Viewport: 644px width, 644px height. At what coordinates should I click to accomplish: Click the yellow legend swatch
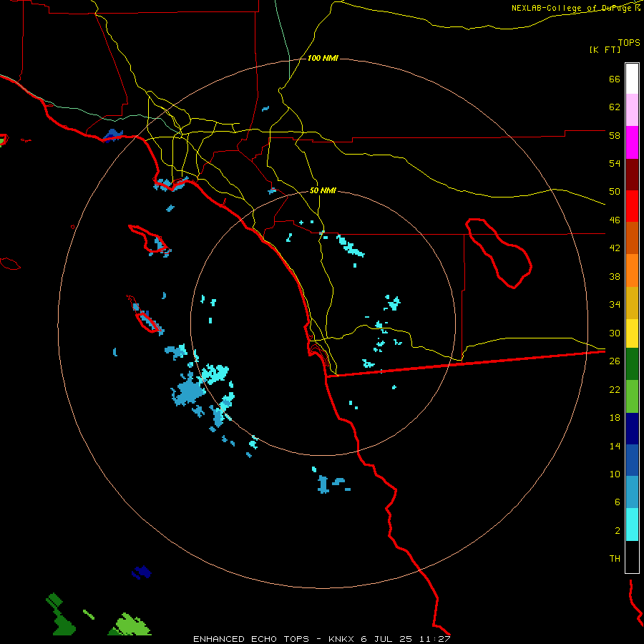coord(632,333)
